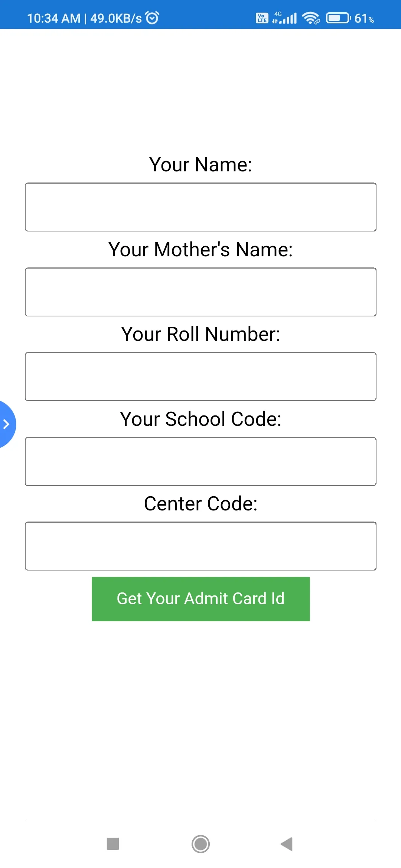Expand the blue side panel chevron
This screenshot has width=401, height=868.
click(x=6, y=424)
